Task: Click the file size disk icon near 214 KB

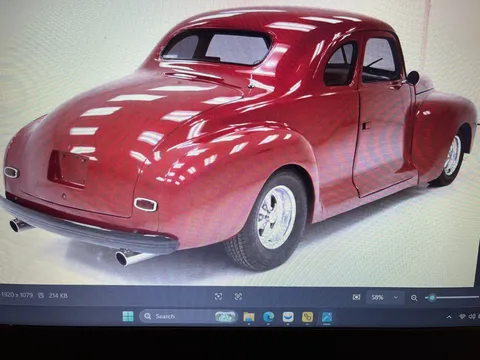Action: click(41, 295)
